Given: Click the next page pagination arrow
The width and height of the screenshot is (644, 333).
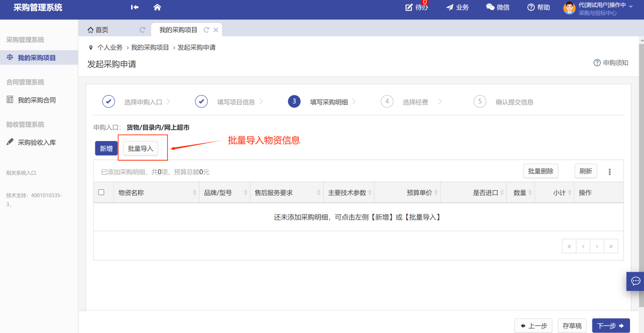Looking at the screenshot, I should [x=597, y=246].
